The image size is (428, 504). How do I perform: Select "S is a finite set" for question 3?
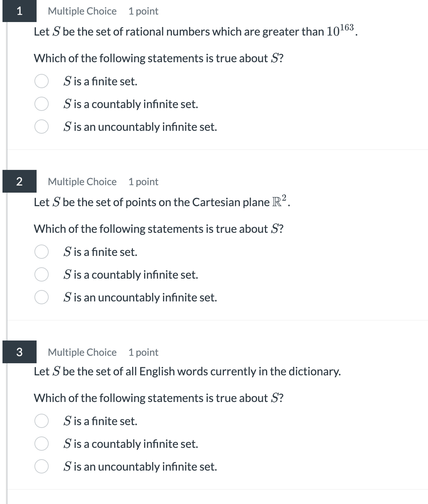(42, 421)
